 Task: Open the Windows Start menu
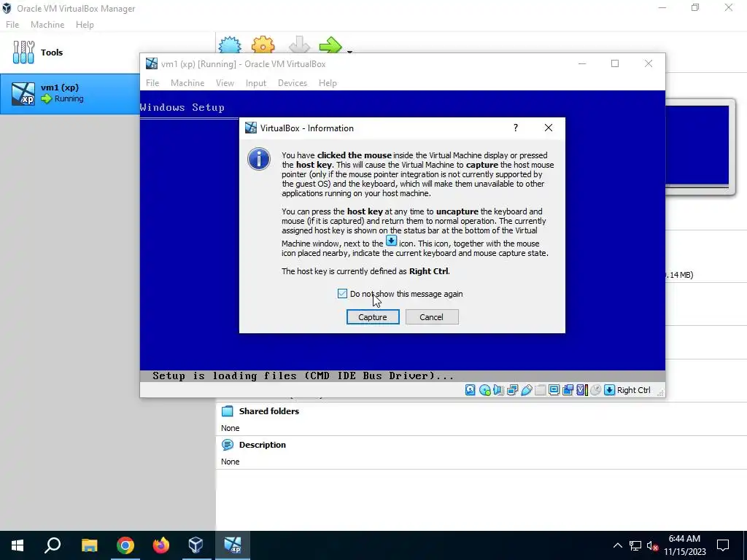(18, 545)
